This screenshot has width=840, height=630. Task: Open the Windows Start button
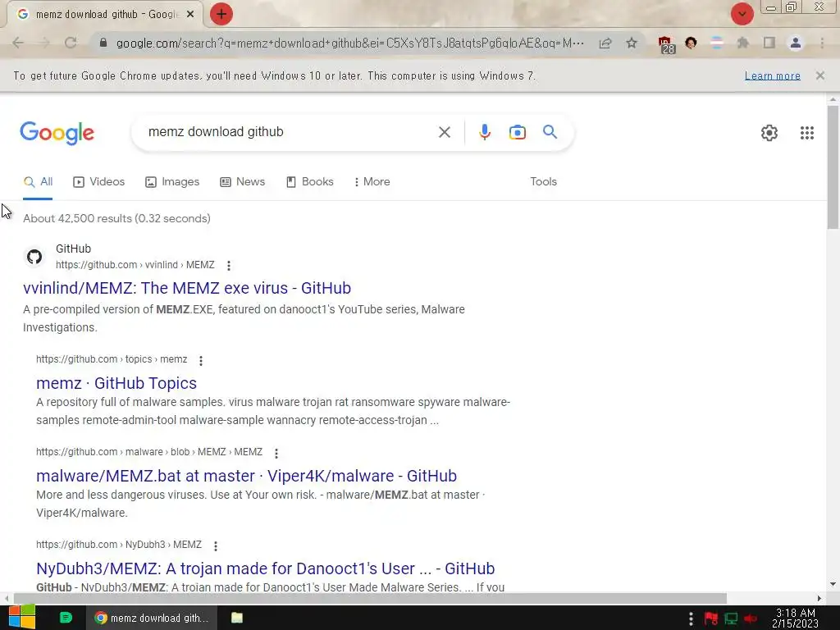(21, 618)
